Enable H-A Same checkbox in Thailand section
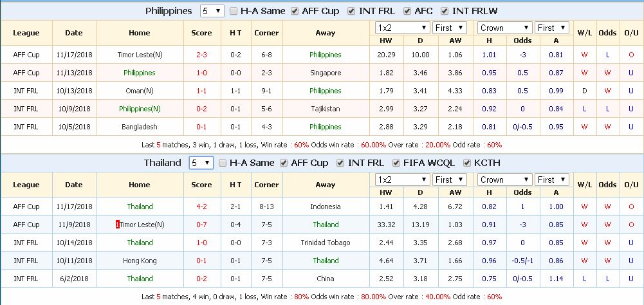This screenshot has height=305, width=644. pos(223,163)
